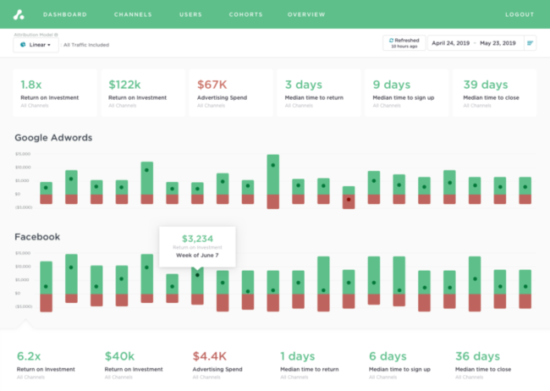Click the Facebook chart heading

[x=37, y=237]
